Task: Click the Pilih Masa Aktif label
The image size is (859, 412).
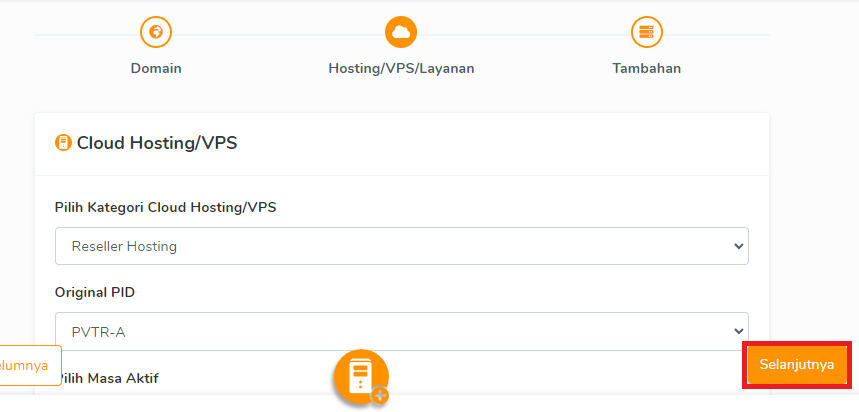Action: [x=108, y=378]
